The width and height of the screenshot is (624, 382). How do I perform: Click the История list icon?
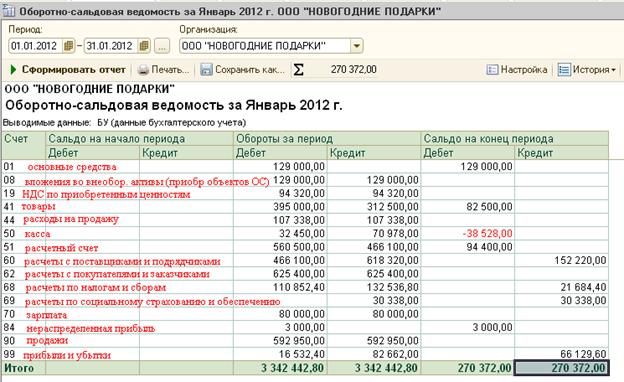[x=564, y=70]
